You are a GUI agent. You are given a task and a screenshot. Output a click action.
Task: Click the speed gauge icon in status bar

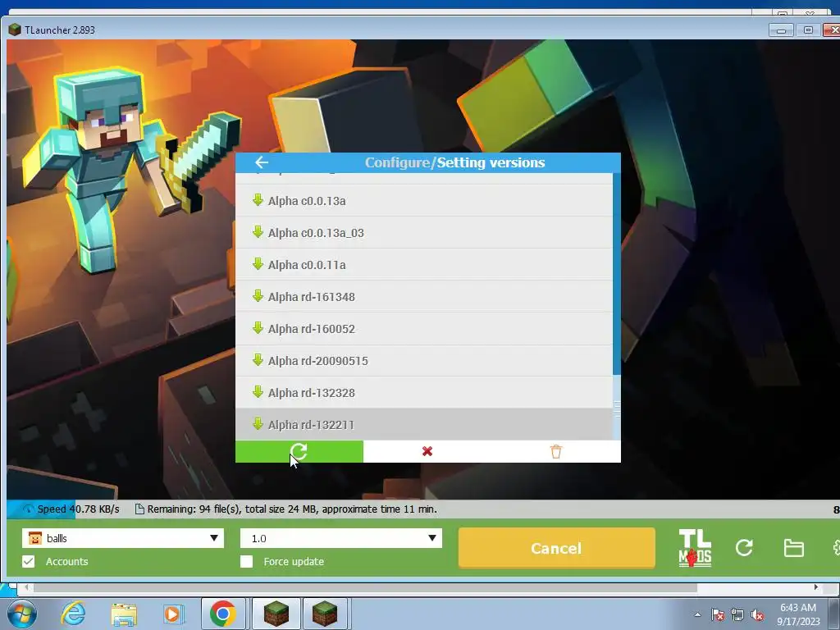click(28, 509)
